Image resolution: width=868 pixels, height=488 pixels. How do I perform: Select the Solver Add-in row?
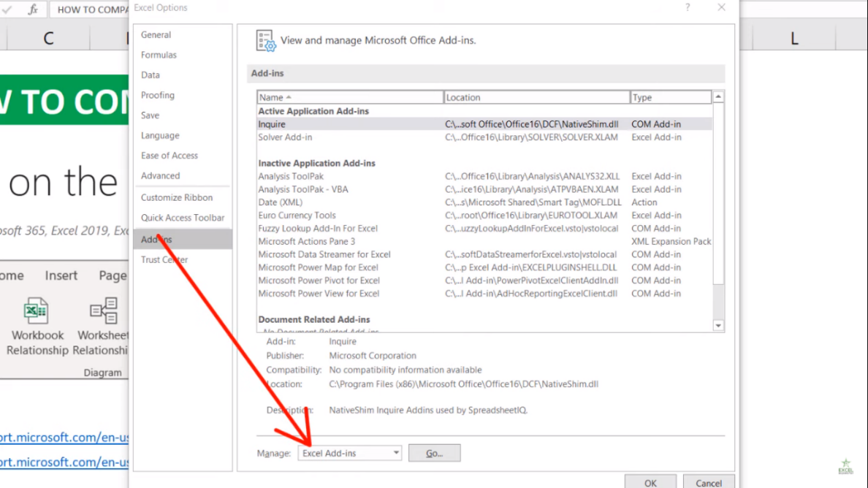[484, 137]
